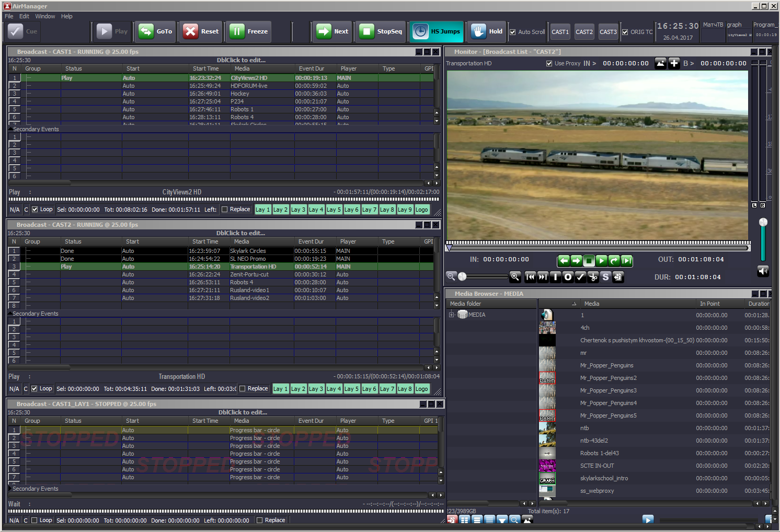Open the Window menu
Viewport: 780px width, 532px height.
pos(45,16)
